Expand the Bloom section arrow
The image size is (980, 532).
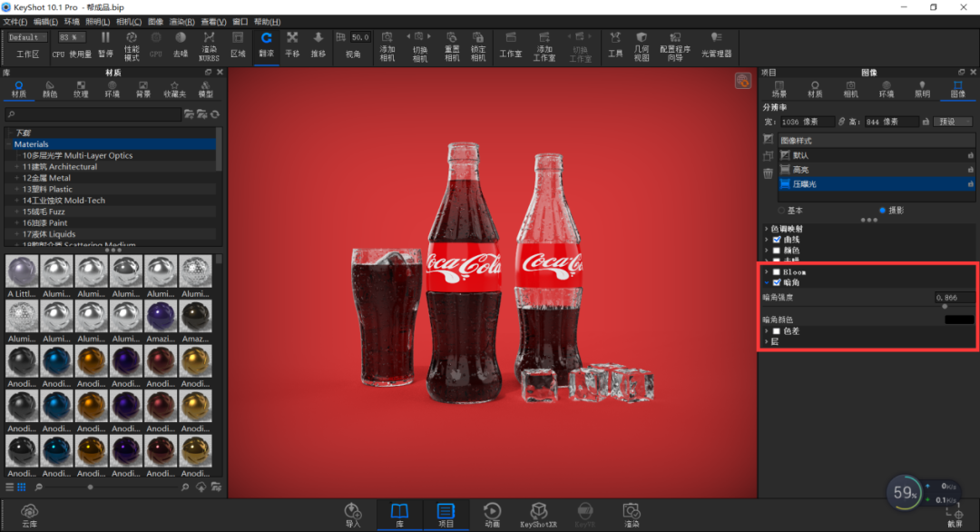(767, 272)
